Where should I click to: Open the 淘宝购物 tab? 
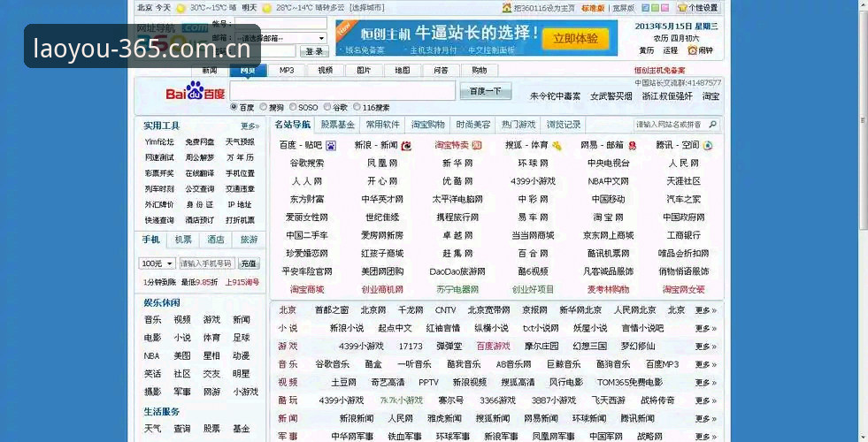click(428, 125)
